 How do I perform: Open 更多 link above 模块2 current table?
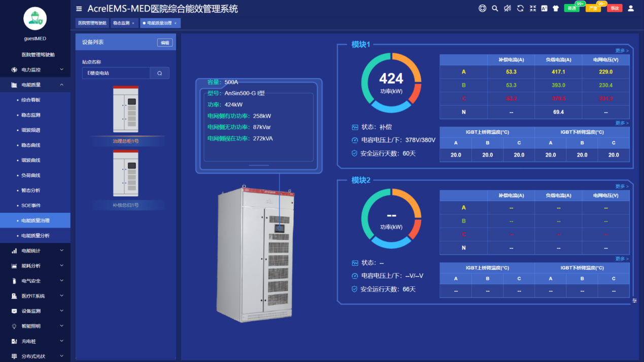point(622,186)
